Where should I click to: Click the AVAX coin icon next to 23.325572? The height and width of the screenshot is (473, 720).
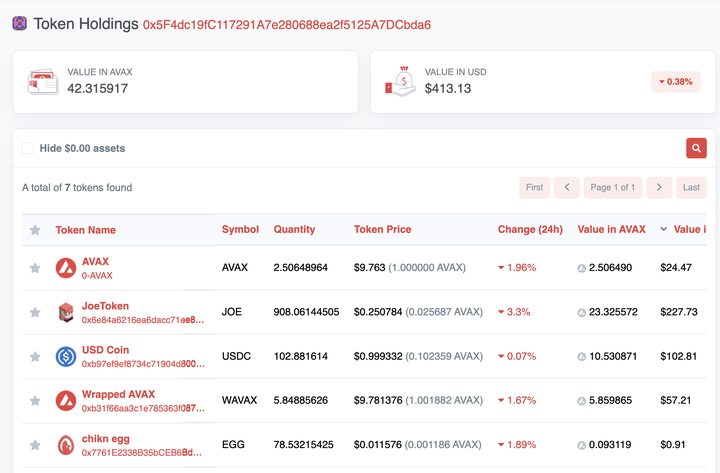581,313
